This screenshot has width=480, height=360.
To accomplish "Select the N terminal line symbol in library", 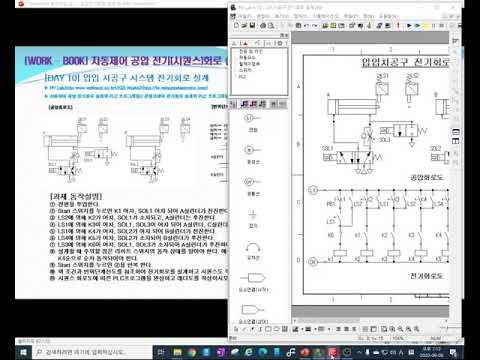I will coord(252,150).
